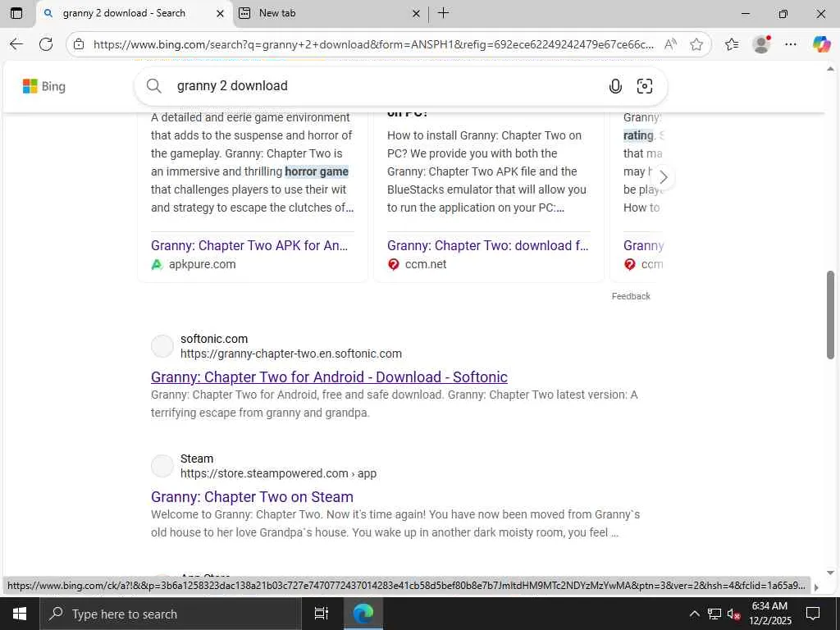
Task: Go to the Bing home logo
Action: pos(44,86)
